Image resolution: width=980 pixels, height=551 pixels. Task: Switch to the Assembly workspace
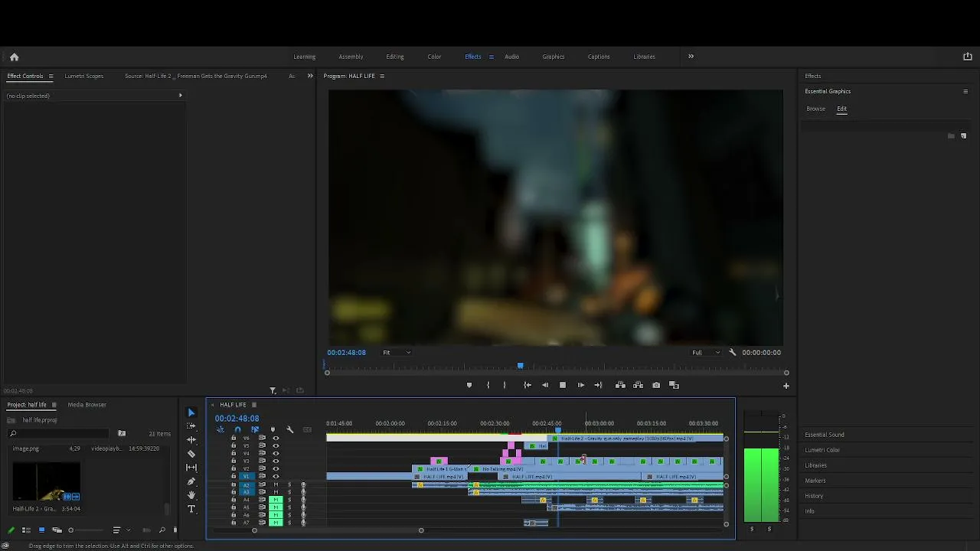[351, 57]
